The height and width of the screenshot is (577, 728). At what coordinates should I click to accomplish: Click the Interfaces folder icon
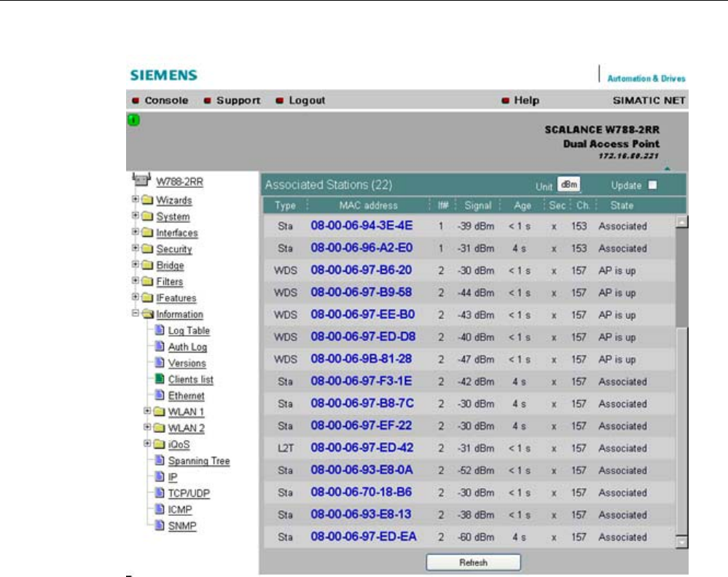[x=148, y=232]
